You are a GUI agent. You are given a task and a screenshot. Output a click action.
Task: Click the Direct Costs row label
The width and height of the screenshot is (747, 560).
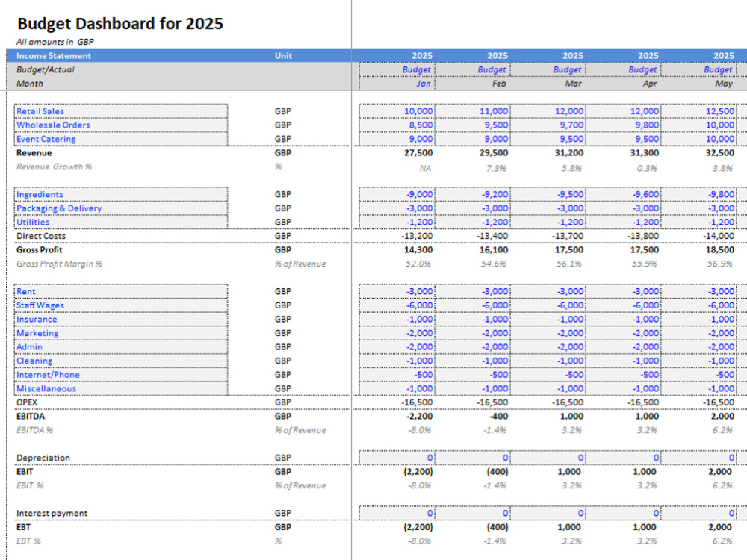point(40,236)
